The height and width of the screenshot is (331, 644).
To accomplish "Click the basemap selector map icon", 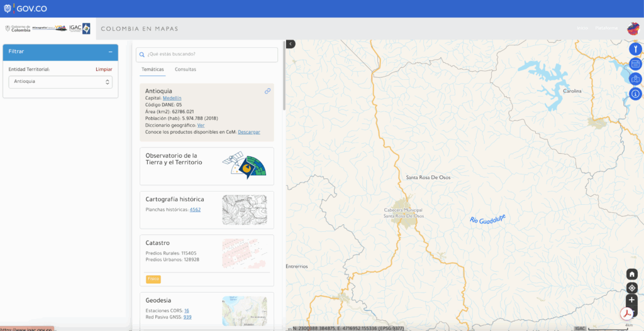I will [x=635, y=79].
